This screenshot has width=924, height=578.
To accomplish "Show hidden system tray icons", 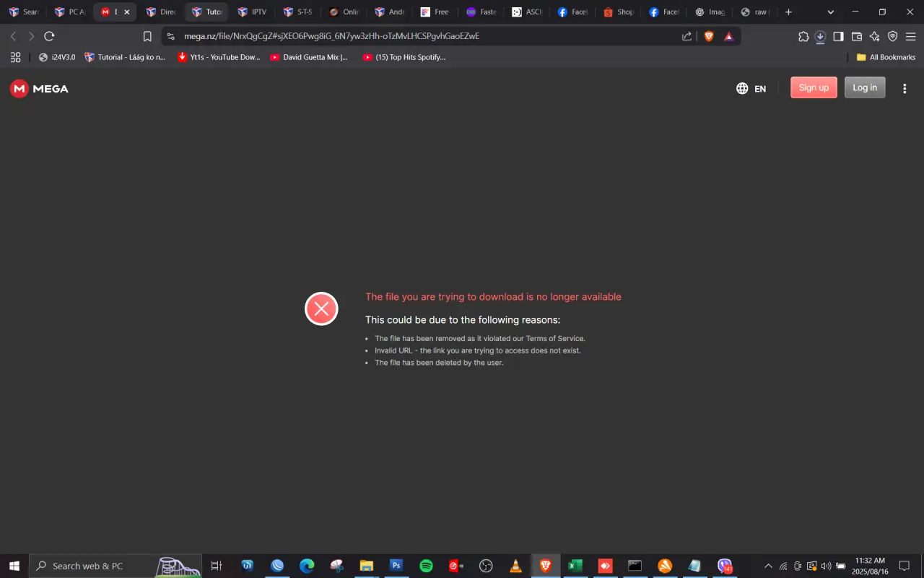I will 768,566.
